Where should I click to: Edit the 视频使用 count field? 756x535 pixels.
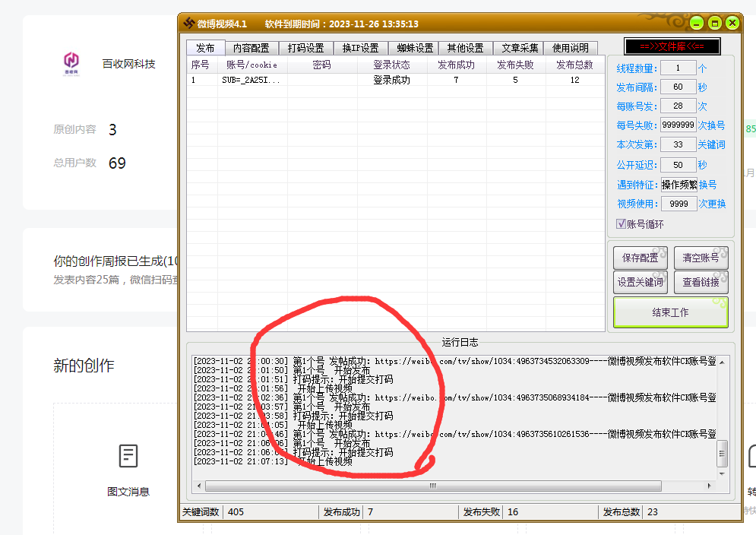click(x=679, y=204)
